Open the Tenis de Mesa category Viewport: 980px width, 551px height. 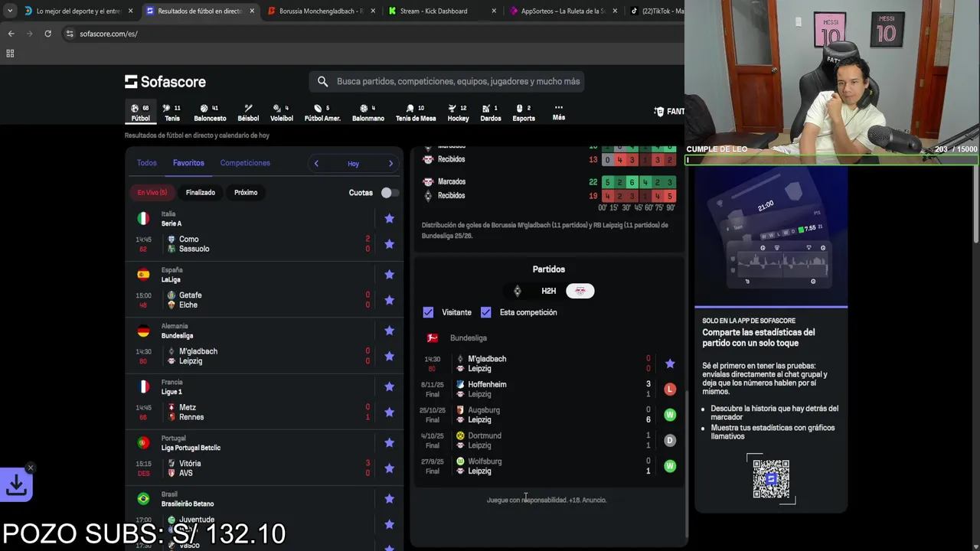416,112
